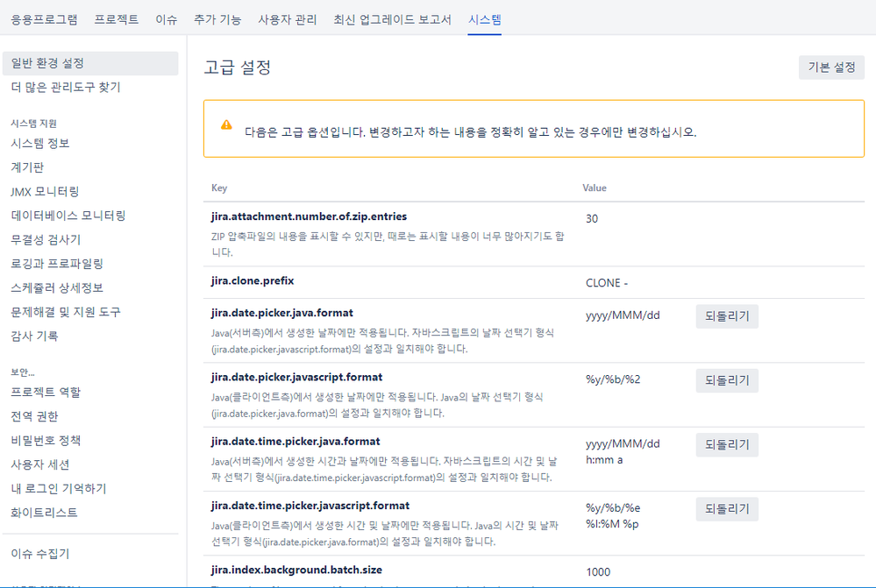Switch to 추가 기능 tab
Image resolution: width=876 pixels, height=588 pixels.
[x=217, y=19]
